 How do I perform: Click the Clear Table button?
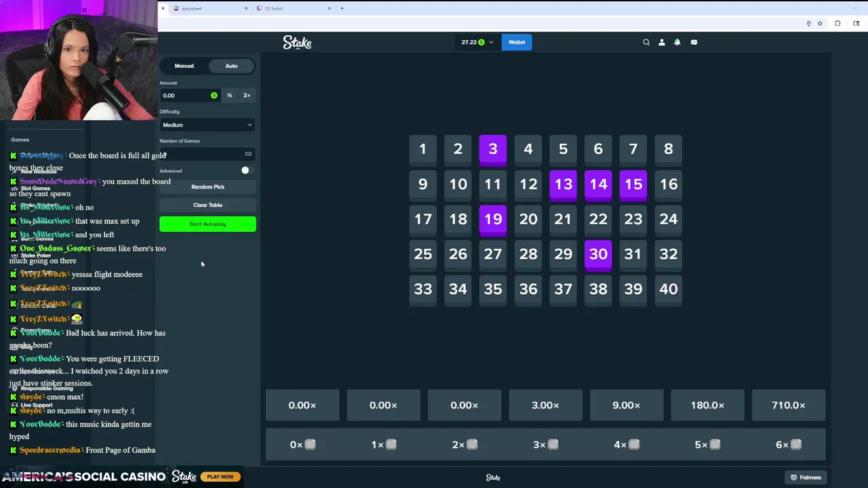pyautogui.click(x=208, y=205)
